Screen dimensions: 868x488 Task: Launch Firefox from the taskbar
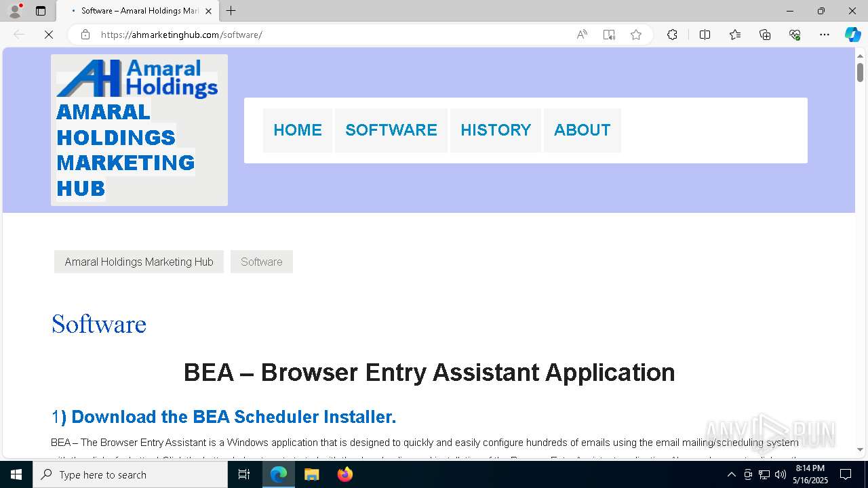[345, 474]
